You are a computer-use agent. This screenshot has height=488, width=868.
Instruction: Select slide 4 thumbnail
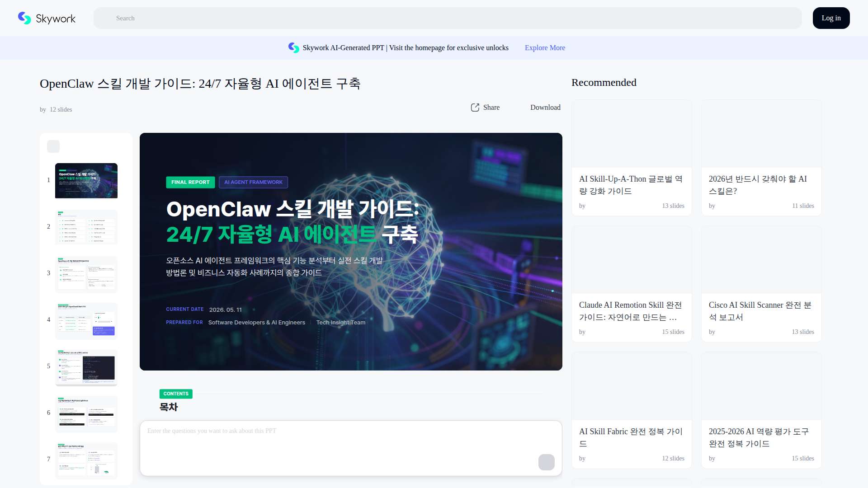point(86,320)
